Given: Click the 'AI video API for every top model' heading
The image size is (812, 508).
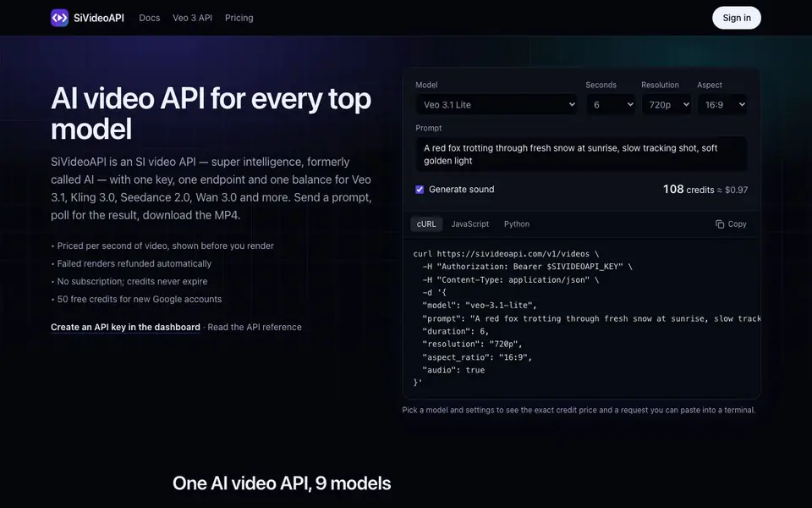Looking at the screenshot, I should pyautogui.click(x=211, y=113).
